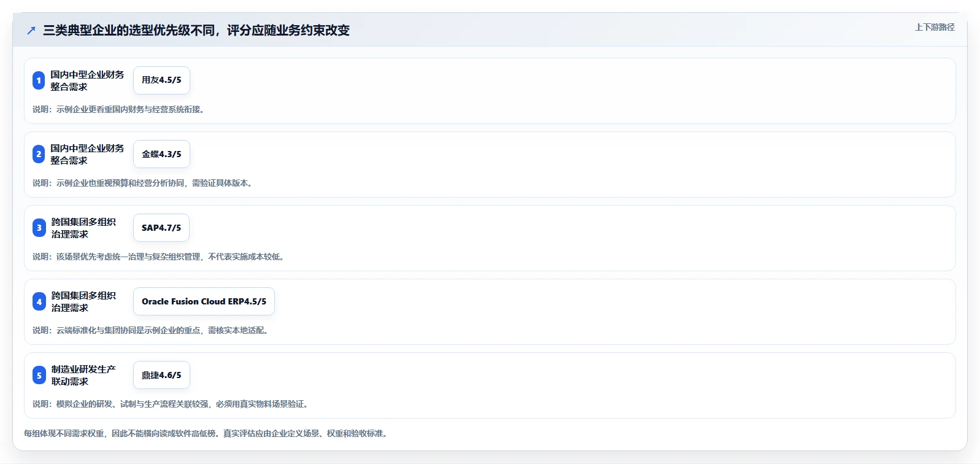Image resolution: width=980 pixels, height=464 pixels.
Task: Click note 示例企业也重视预算和经营分析协同
Action: [x=142, y=183]
